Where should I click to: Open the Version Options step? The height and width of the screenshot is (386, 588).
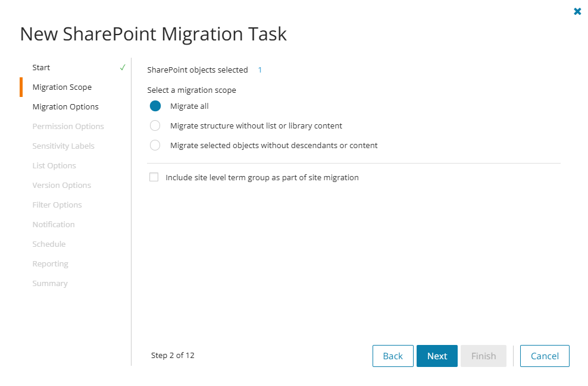click(x=61, y=185)
